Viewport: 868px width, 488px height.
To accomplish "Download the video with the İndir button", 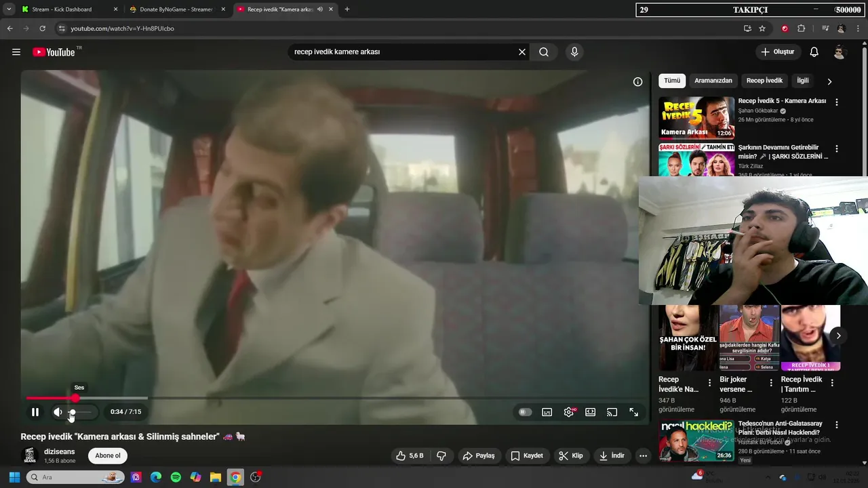I will tap(612, 455).
